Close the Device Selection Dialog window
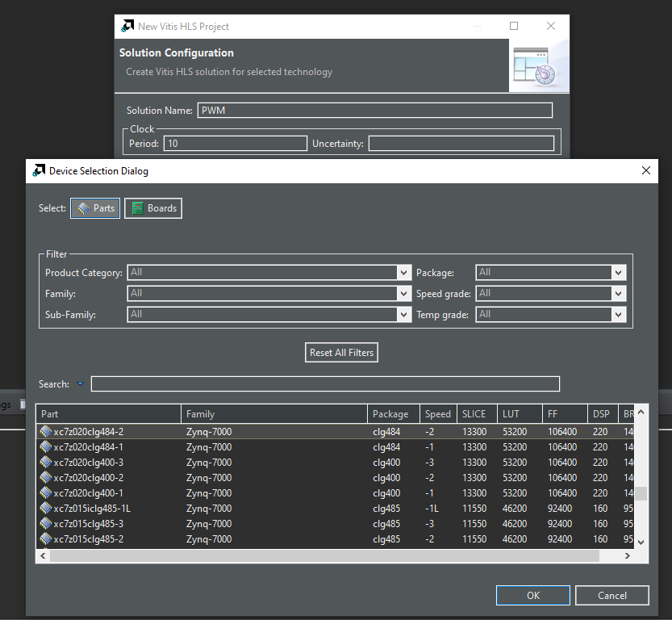 click(646, 170)
